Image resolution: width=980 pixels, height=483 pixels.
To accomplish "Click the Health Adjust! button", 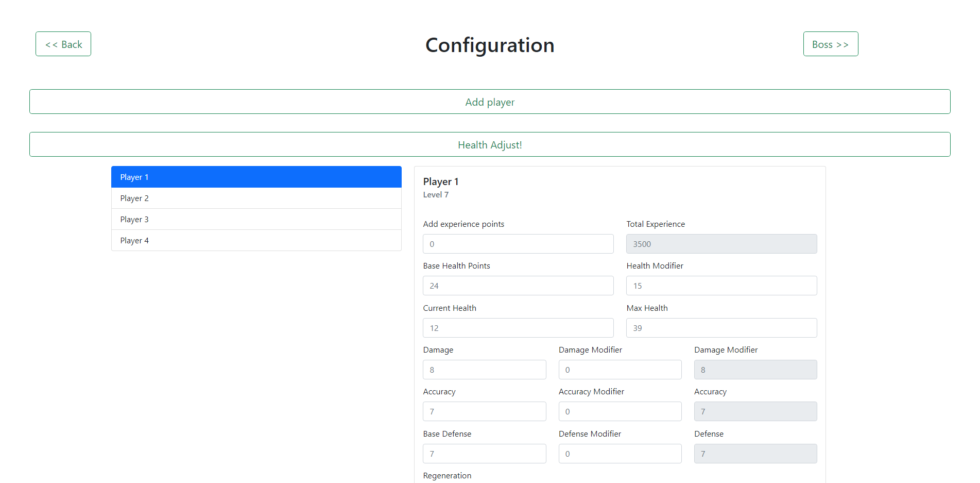I will click(x=489, y=145).
